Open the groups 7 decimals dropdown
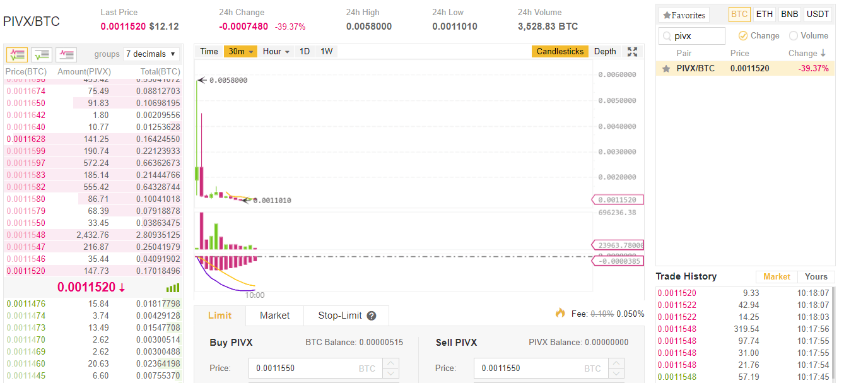Viewport: 868px width, 383px height. [151, 54]
